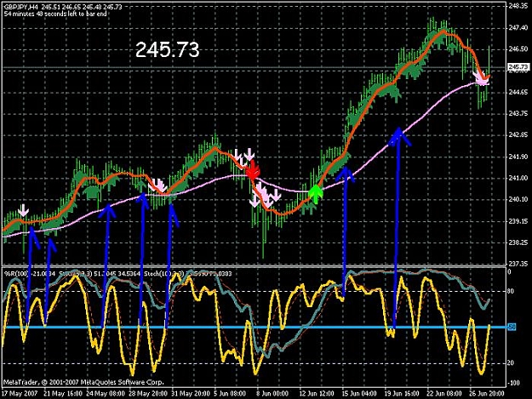
Task: Select the green buy signal arrow
Action: [316, 194]
